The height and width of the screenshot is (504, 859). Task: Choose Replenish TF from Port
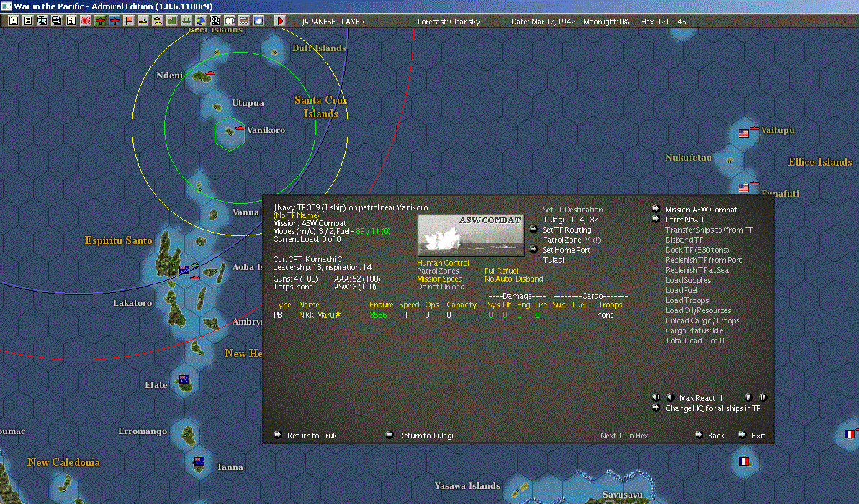703,260
